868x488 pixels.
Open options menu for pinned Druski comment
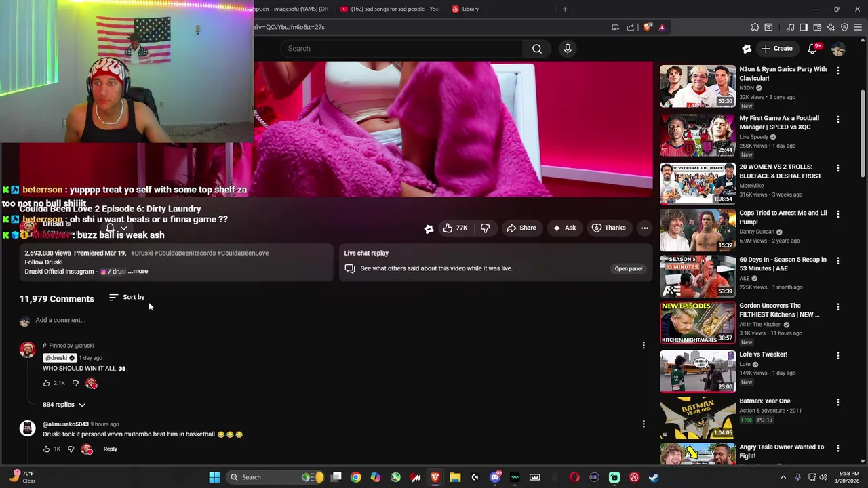click(x=644, y=346)
